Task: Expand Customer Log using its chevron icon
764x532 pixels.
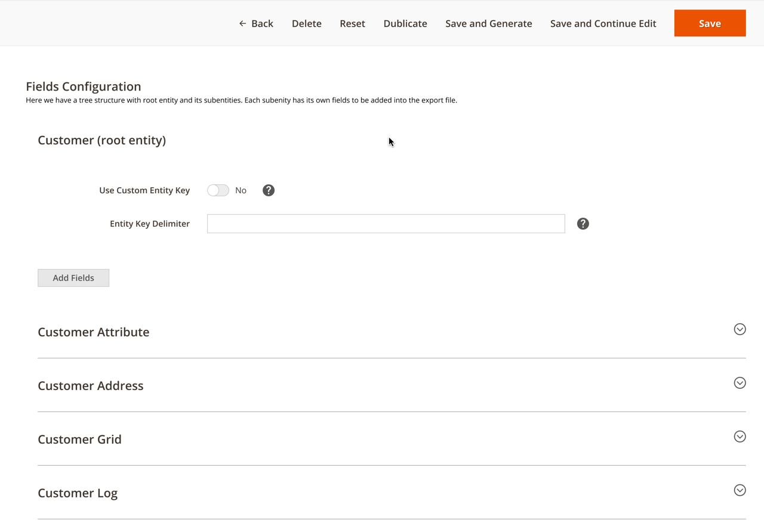Action: 740,490
